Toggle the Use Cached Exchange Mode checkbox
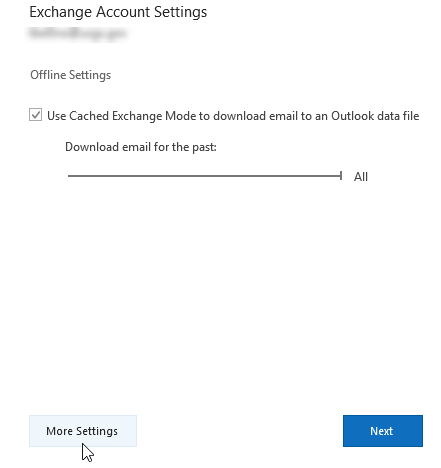441x468 pixels. point(35,115)
